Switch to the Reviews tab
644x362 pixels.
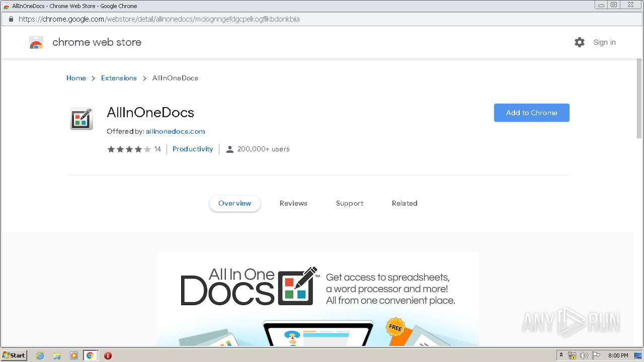[293, 203]
